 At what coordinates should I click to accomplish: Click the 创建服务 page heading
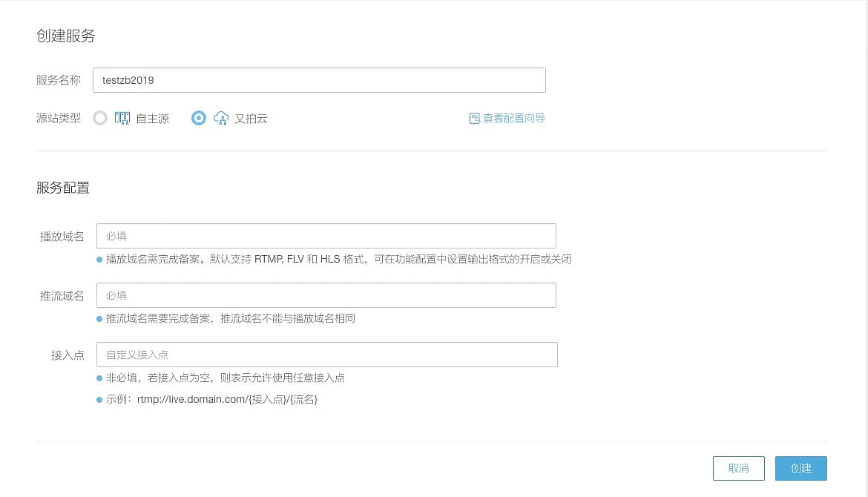[x=66, y=36]
